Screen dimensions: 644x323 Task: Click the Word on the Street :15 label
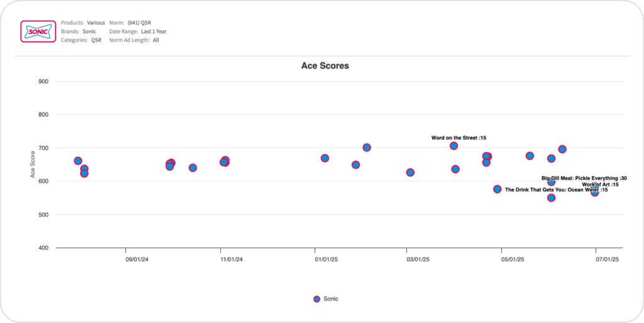pyautogui.click(x=458, y=138)
